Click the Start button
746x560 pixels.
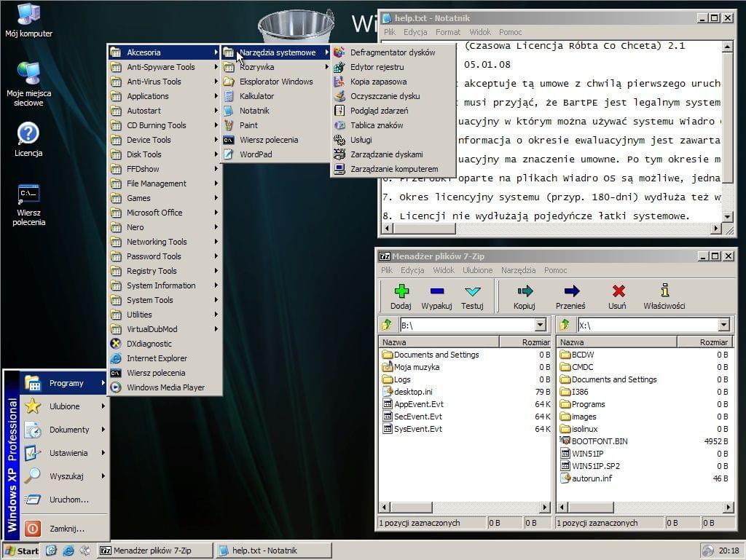[x=22, y=551]
